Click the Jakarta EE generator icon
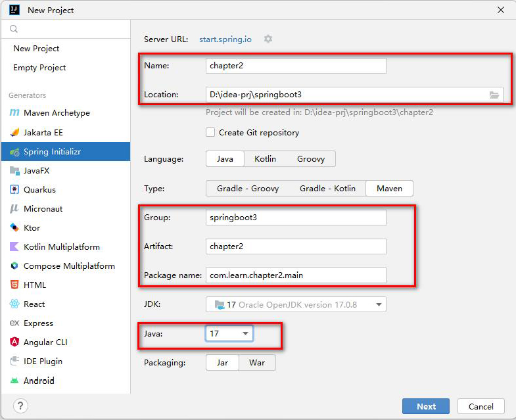Image resolution: width=516 pixels, height=420 pixels. pyautogui.click(x=14, y=132)
